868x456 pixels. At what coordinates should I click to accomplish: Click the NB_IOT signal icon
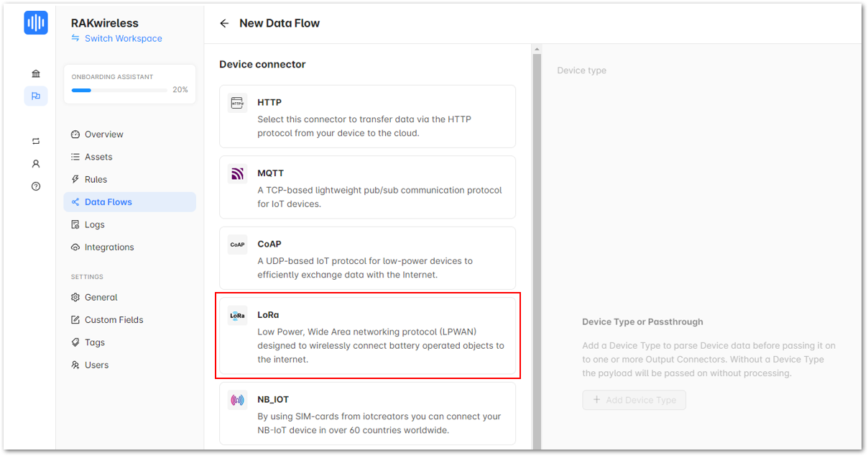(237, 400)
